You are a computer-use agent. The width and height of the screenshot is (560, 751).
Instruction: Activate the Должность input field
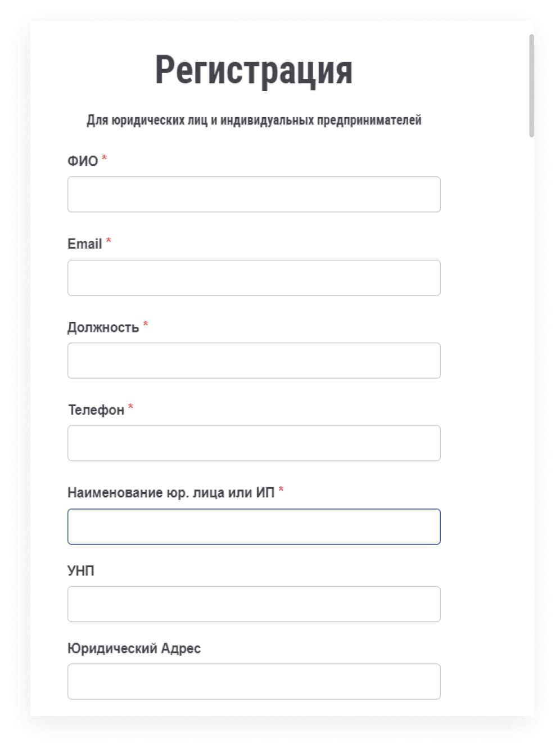tap(254, 360)
